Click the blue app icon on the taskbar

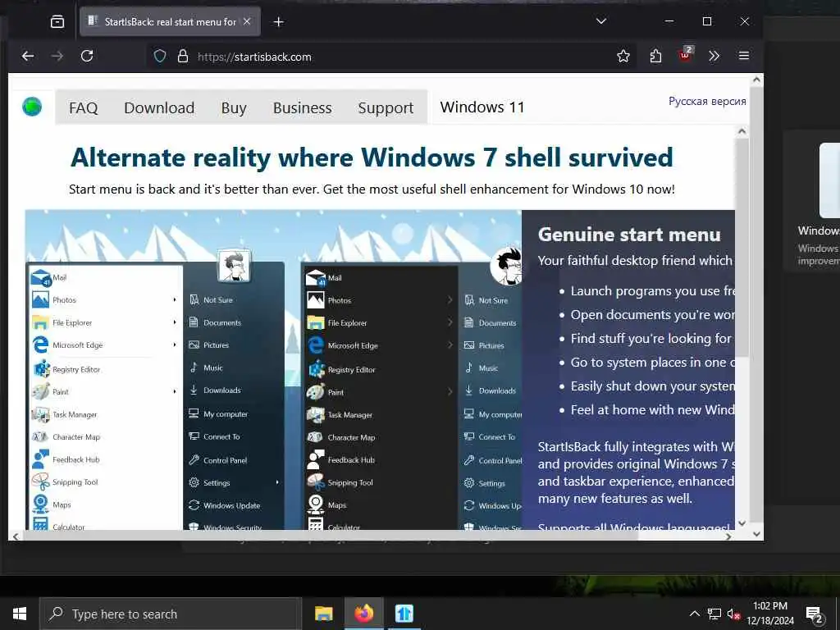(404, 614)
